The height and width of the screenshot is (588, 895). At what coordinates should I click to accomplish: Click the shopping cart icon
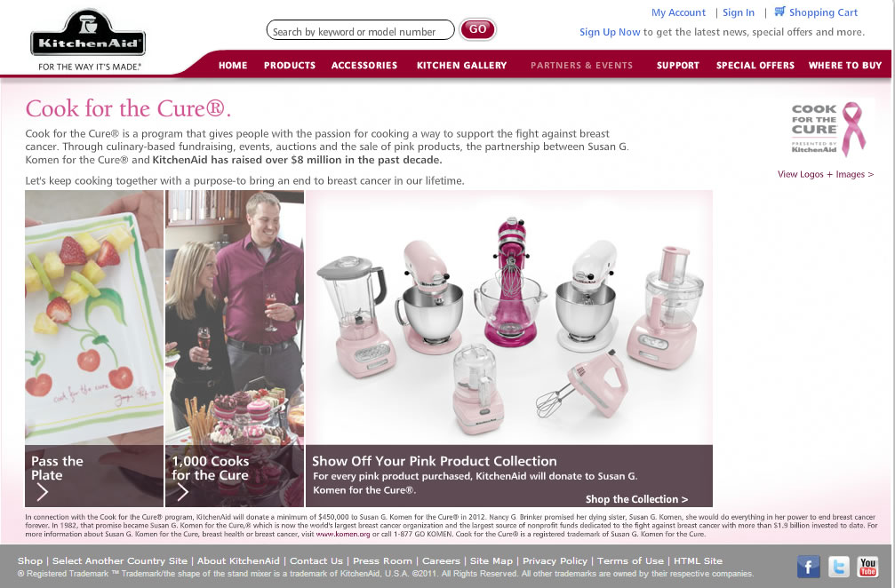coord(779,12)
